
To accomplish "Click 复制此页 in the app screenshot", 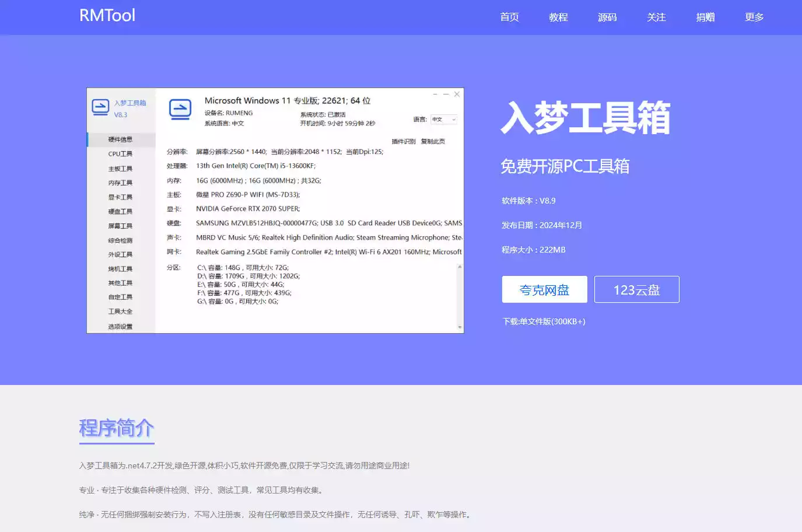I will coord(433,142).
